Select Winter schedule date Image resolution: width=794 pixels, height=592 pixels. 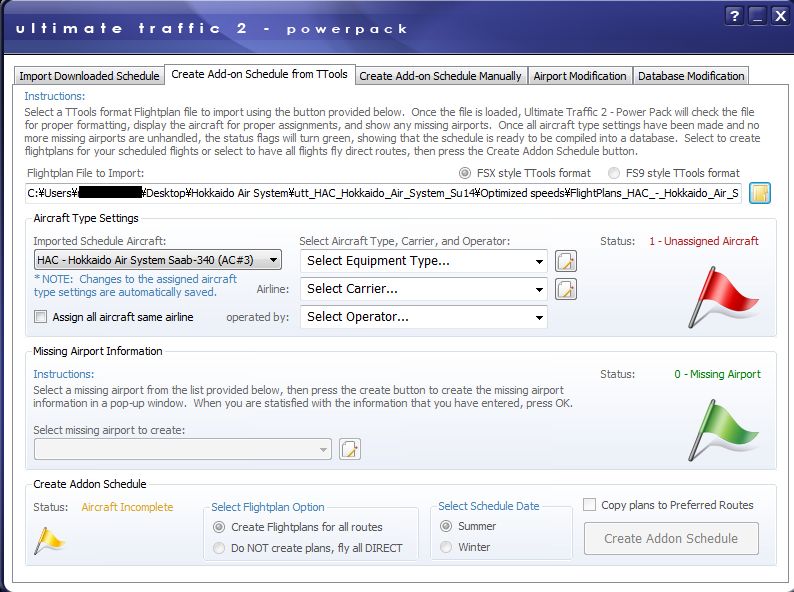click(465, 547)
